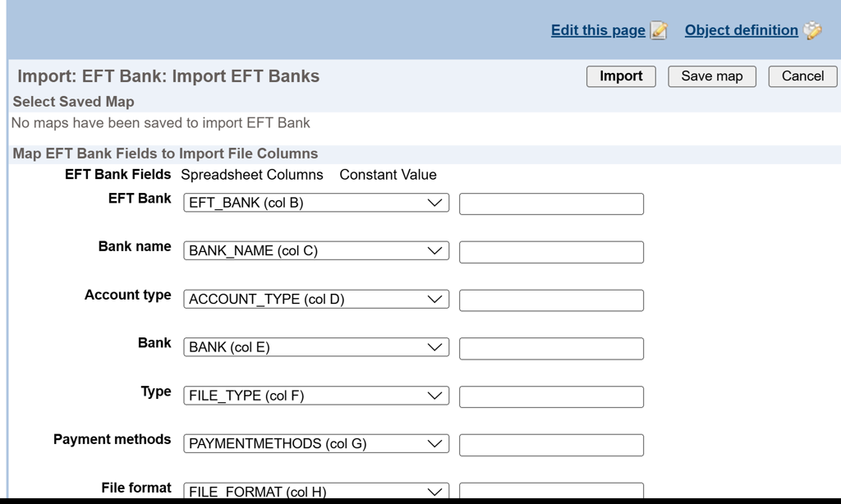Focus the Type constant value input
This screenshot has height=504, width=841.
[551, 396]
